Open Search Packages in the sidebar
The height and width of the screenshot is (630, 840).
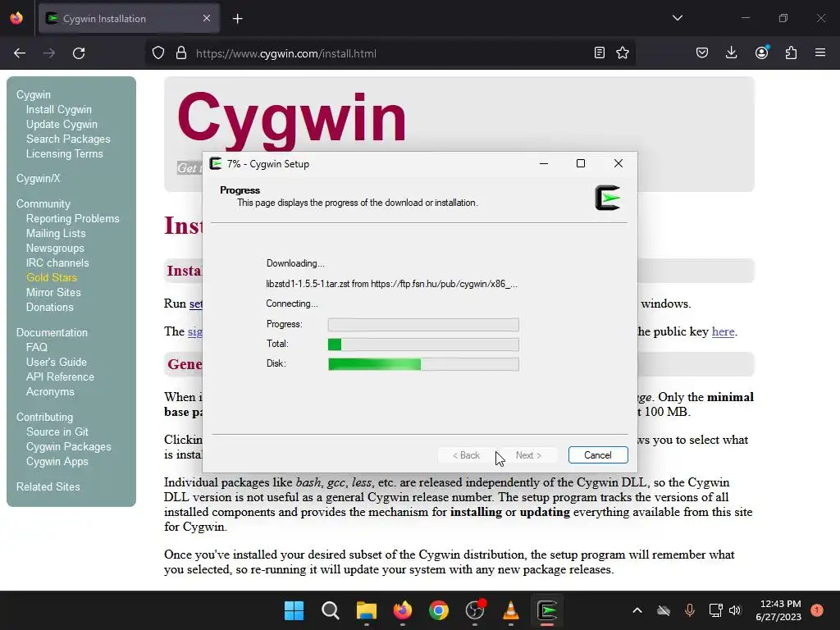pyautogui.click(x=68, y=139)
